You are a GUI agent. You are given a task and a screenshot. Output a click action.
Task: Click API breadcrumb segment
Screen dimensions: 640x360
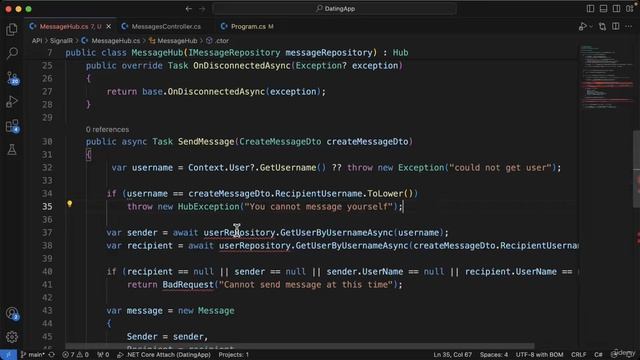point(37,41)
